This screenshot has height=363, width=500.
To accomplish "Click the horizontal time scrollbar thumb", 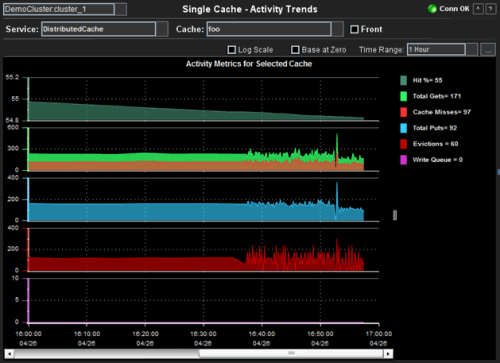I will coord(291,354).
